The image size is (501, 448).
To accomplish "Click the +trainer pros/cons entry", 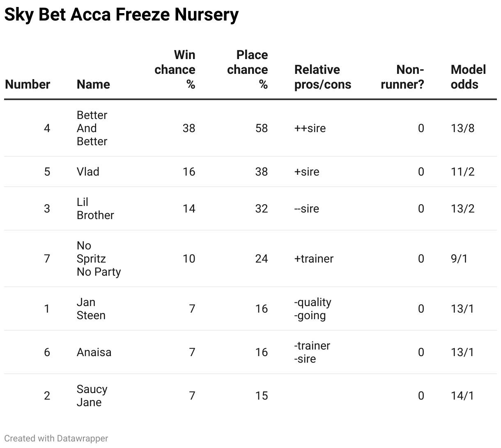I will click(314, 258).
